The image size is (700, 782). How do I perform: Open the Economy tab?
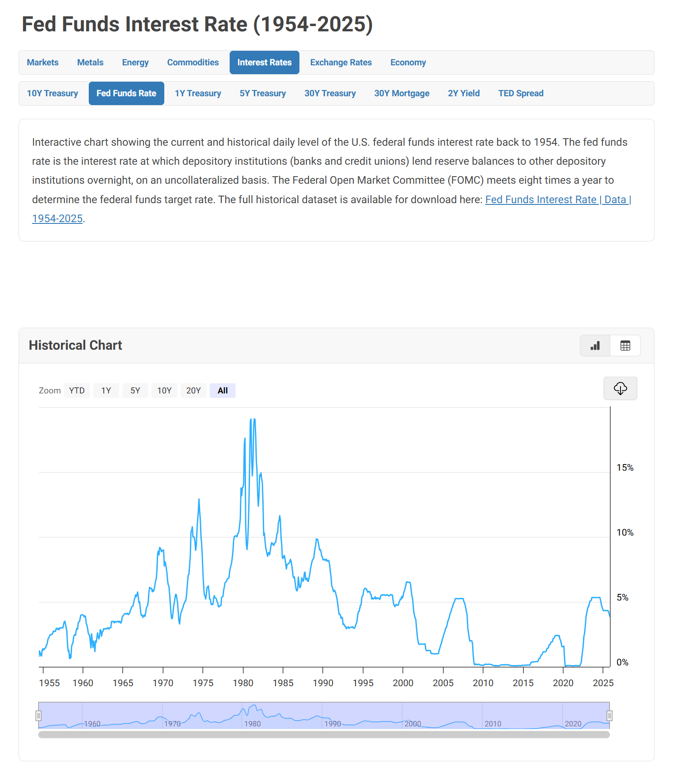coord(408,62)
